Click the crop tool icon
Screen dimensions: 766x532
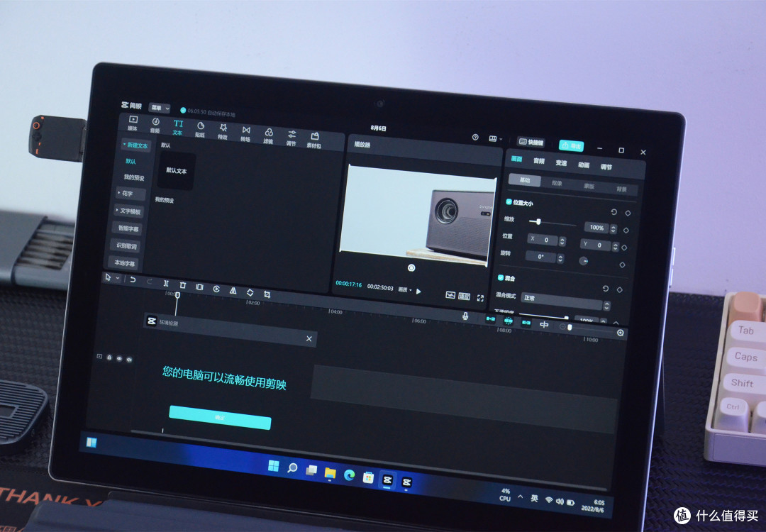point(267,294)
